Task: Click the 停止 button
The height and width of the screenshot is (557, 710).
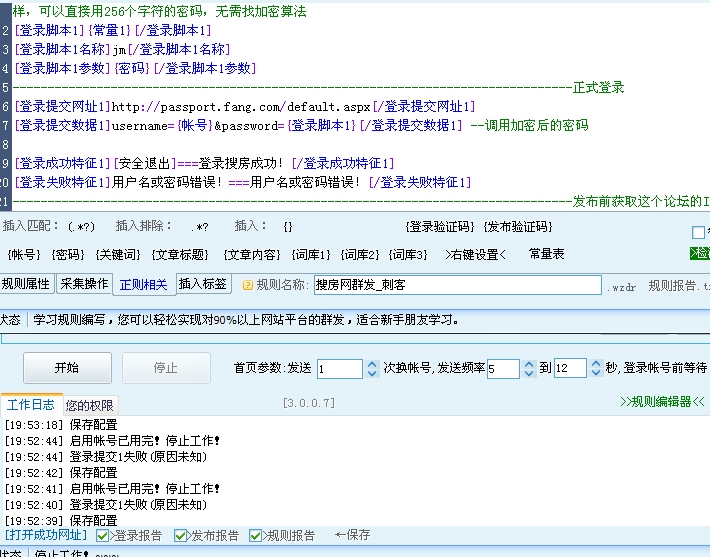Action: tap(166, 368)
